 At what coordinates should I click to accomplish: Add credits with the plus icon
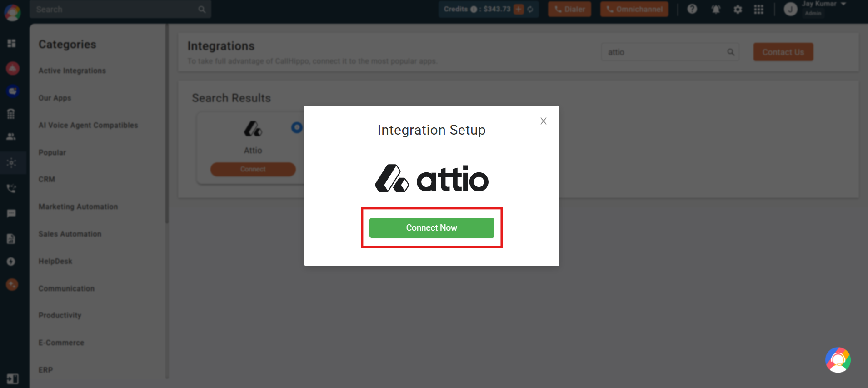(x=519, y=9)
